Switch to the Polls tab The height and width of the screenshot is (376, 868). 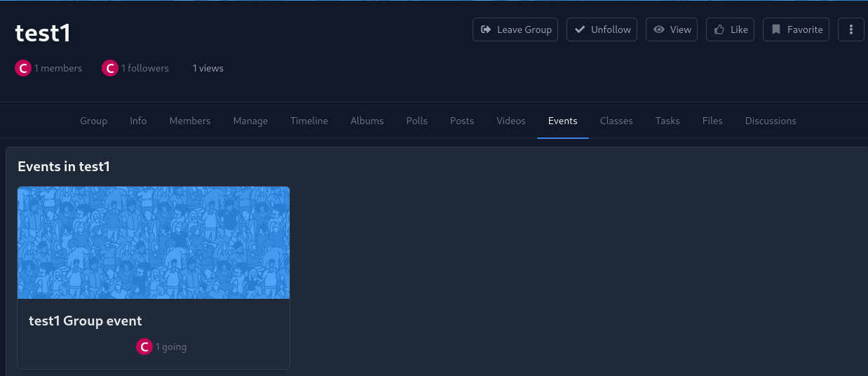coord(416,121)
